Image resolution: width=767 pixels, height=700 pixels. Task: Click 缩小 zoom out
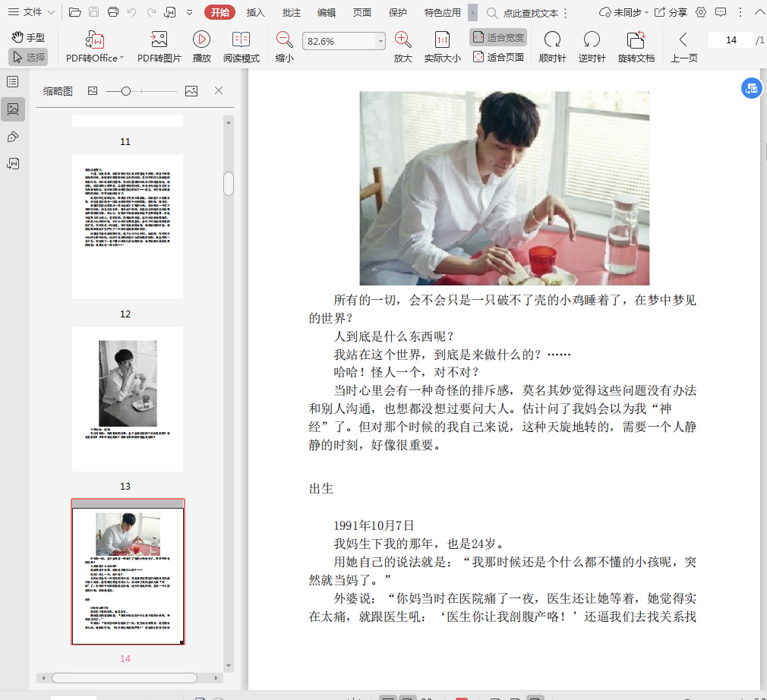(x=284, y=47)
